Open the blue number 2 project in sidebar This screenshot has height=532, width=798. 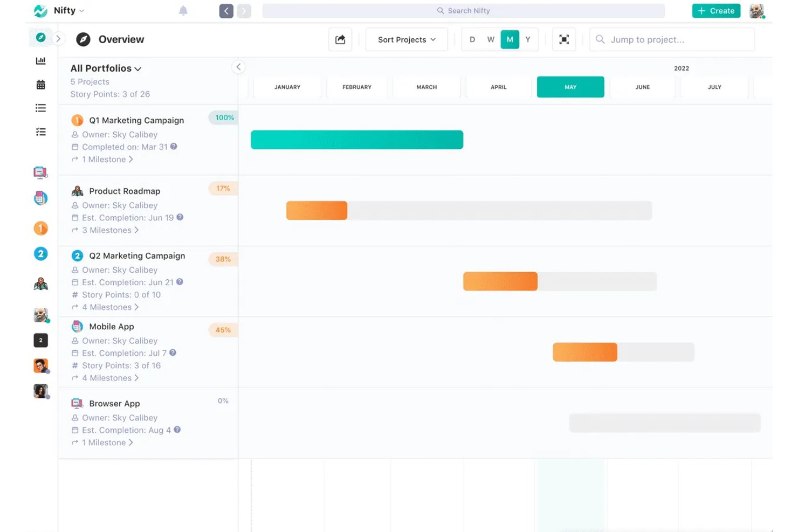click(40, 254)
